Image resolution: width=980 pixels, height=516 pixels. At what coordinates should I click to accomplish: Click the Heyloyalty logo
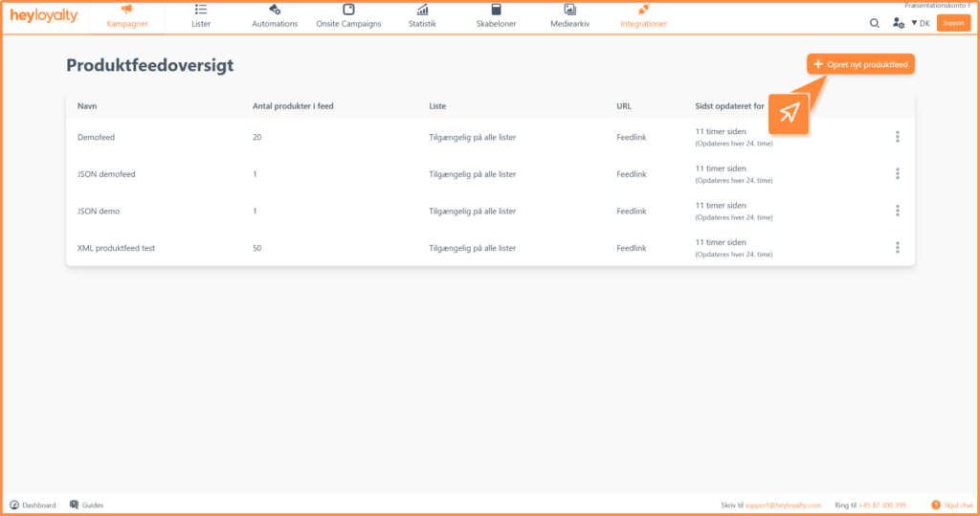click(44, 16)
